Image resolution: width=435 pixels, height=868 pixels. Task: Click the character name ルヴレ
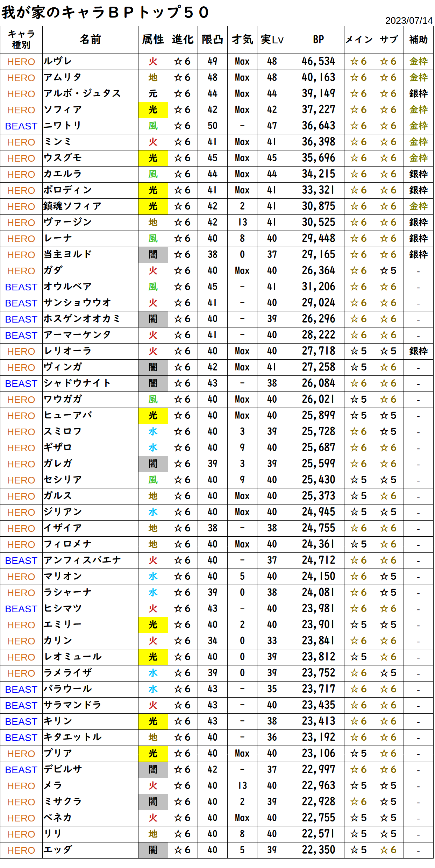(x=58, y=61)
